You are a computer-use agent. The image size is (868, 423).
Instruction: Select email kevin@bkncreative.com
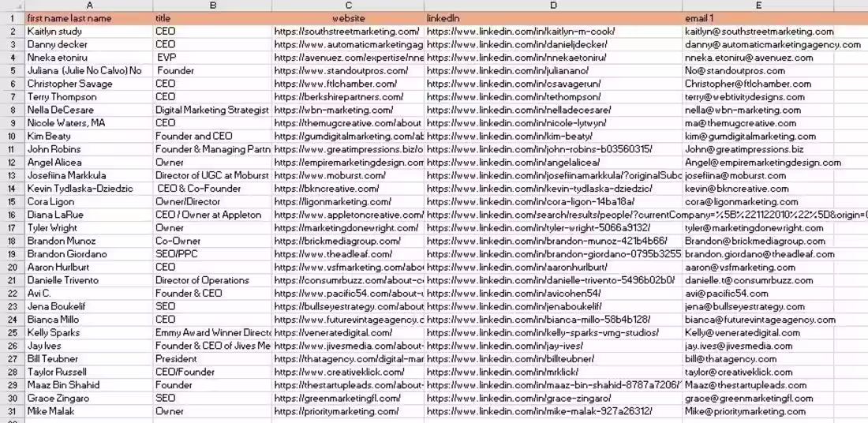coord(737,189)
